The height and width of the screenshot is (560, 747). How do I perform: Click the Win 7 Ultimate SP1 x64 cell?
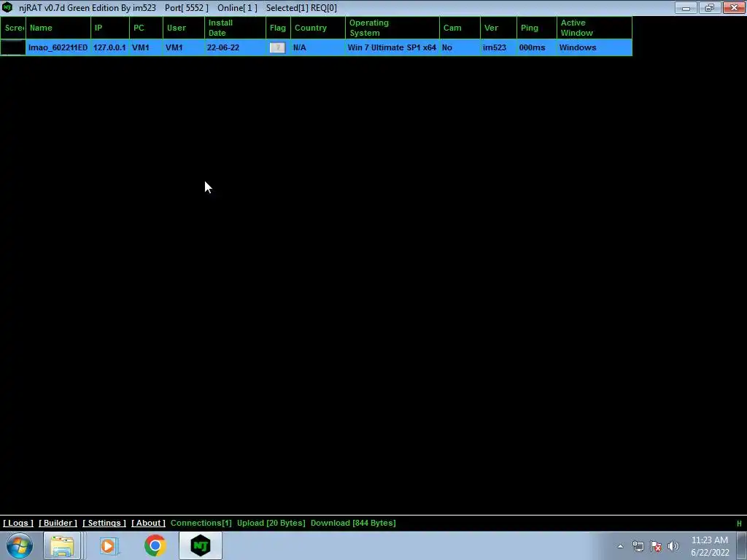pos(392,47)
